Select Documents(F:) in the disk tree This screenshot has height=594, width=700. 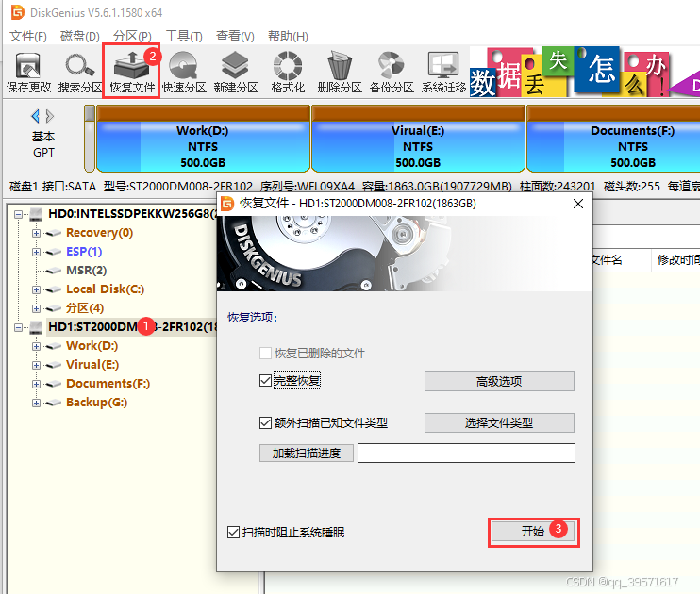point(108,384)
